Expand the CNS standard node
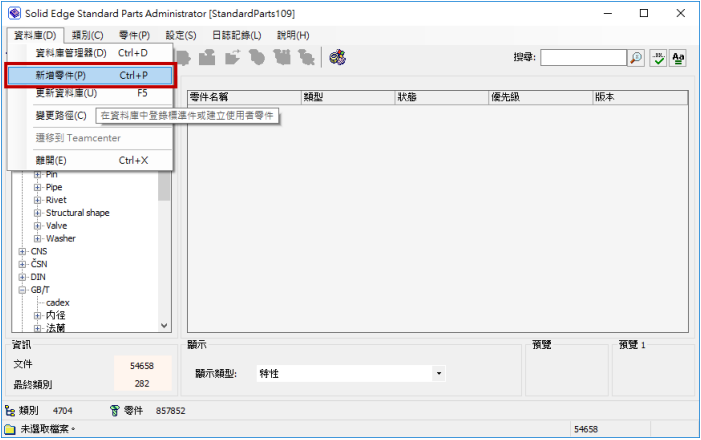The image size is (701, 440). pos(22,252)
